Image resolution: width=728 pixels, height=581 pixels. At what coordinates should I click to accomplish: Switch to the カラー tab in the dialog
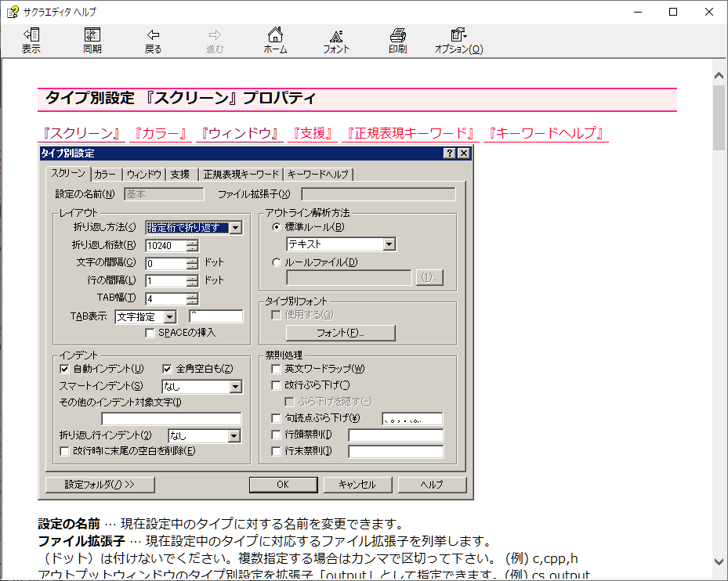pyautogui.click(x=105, y=175)
